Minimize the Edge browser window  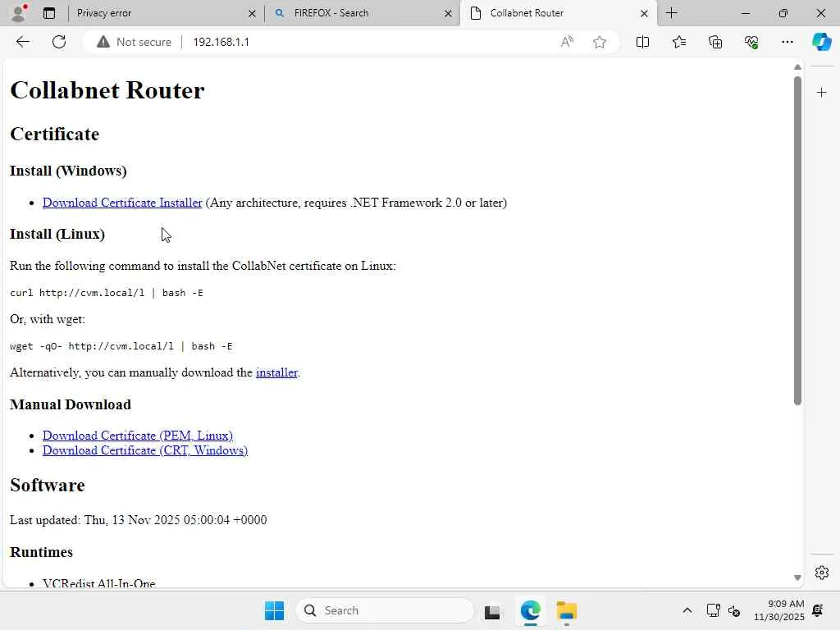745,13
